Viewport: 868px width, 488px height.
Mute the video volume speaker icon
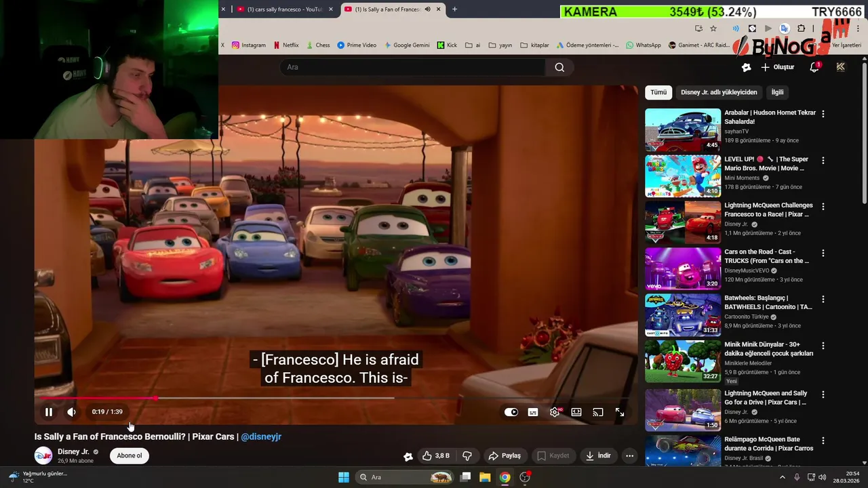coord(71,412)
